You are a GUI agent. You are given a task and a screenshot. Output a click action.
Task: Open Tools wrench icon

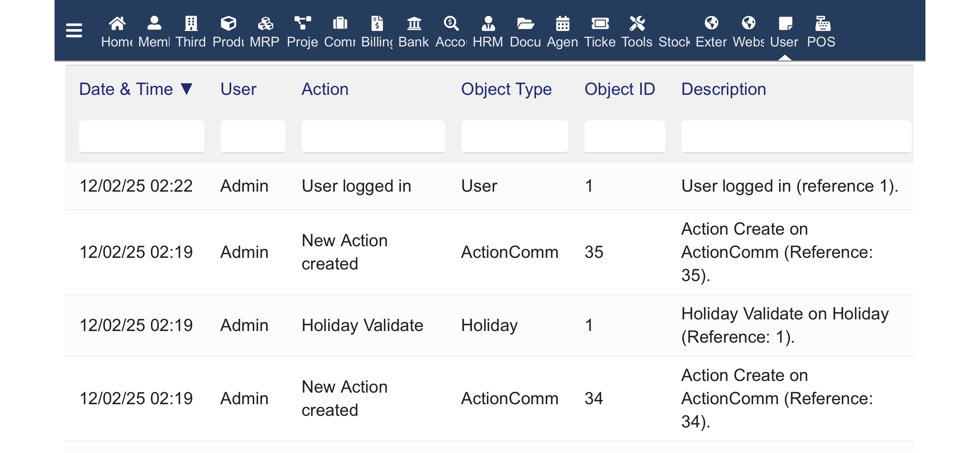point(637,24)
